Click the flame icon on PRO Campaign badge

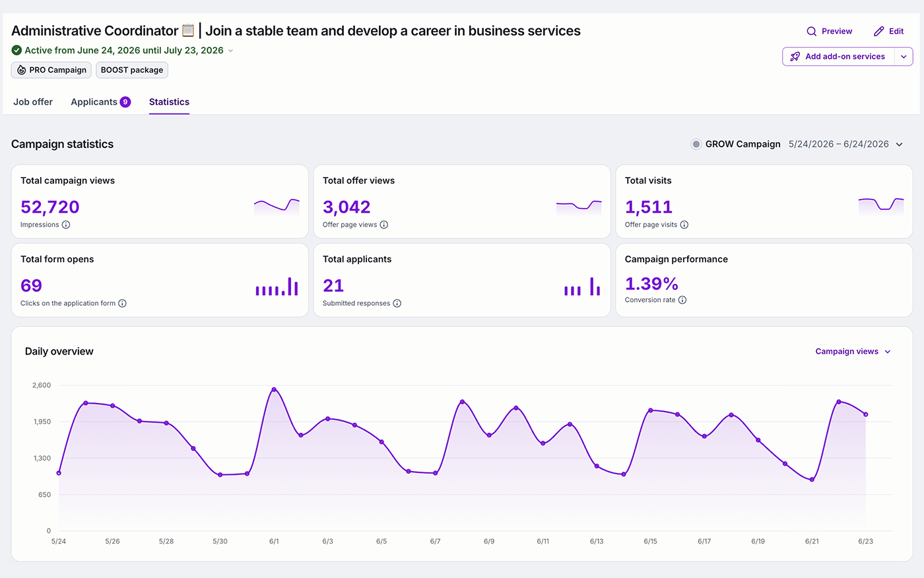point(22,70)
